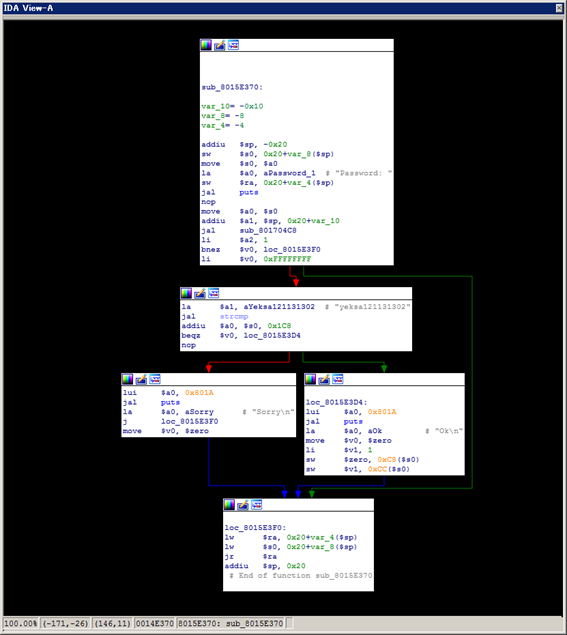Viewport: 567px width, 635px height.
Task: Click the strcmp function reference
Action: coord(234,316)
